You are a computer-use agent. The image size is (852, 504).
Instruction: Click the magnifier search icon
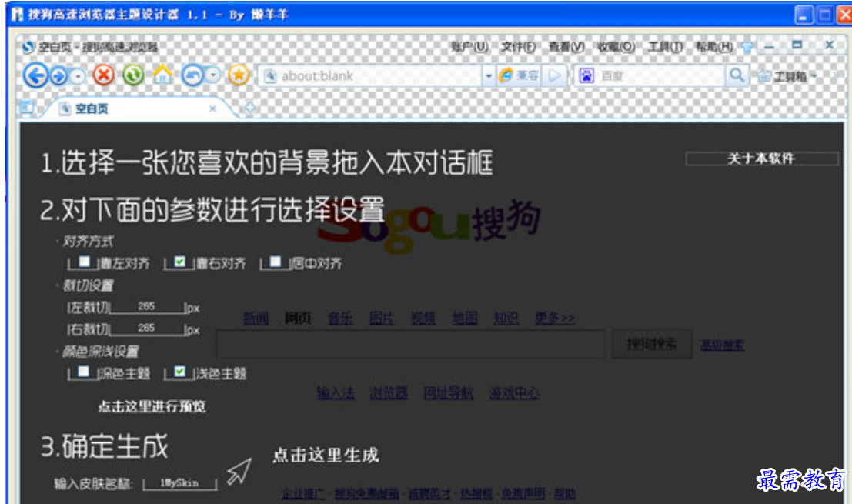pos(737,75)
